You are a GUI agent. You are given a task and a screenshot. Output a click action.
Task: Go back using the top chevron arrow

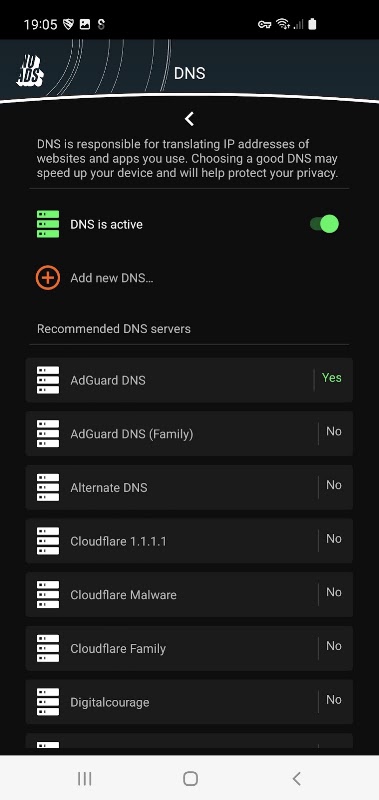[189, 119]
